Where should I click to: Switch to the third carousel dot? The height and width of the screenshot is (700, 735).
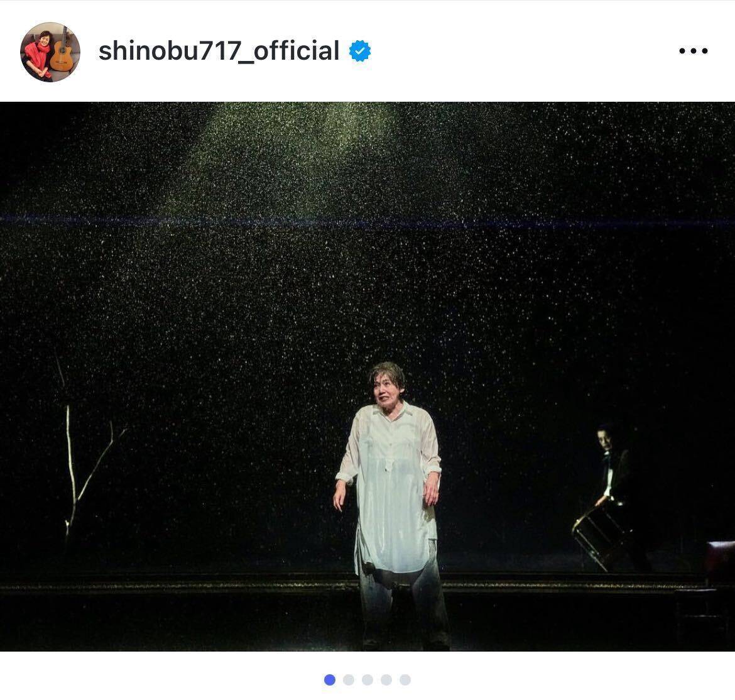point(367,679)
